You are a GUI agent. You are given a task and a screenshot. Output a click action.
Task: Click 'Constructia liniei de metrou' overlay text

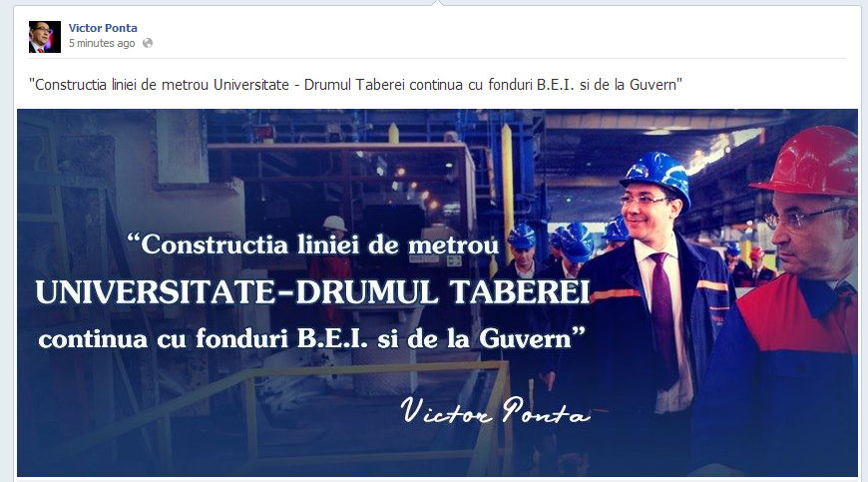coord(312,245)
